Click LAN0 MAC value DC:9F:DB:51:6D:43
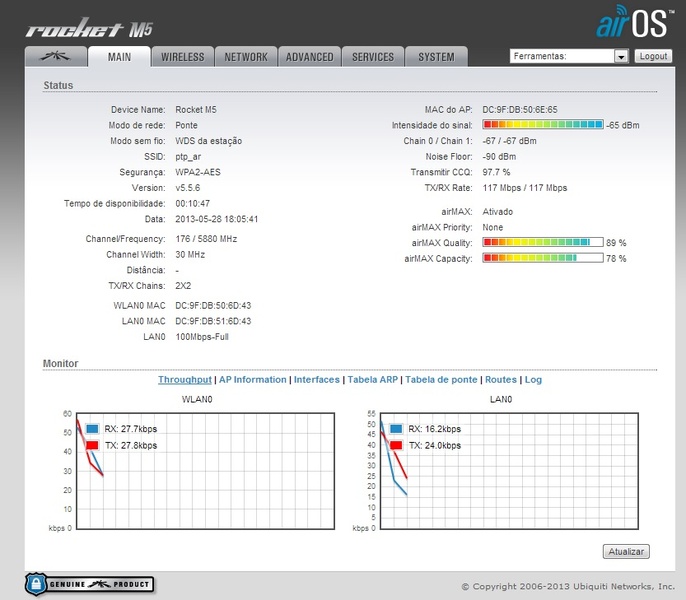Screen dimensions: 686x600 click(213, 321)
